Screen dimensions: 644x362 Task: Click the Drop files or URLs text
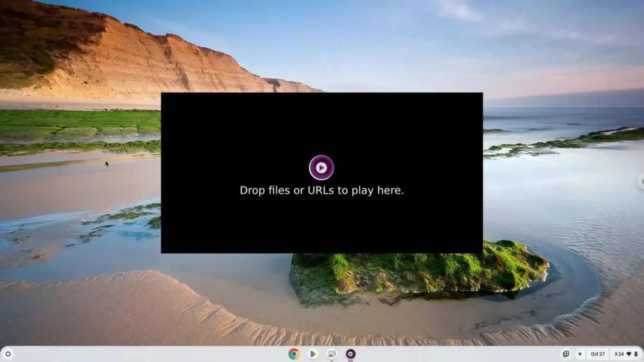(x=321, y=190)
